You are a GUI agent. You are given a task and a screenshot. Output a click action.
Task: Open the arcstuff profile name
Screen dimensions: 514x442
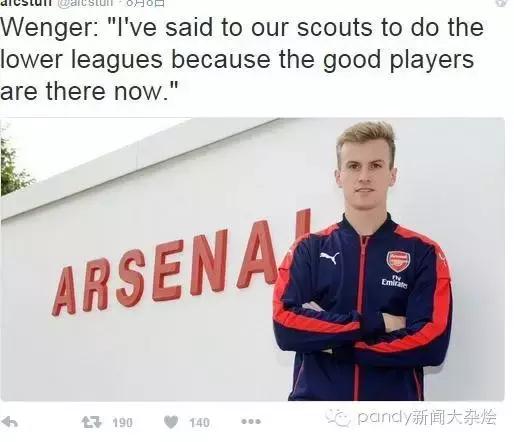pos(26,3)
